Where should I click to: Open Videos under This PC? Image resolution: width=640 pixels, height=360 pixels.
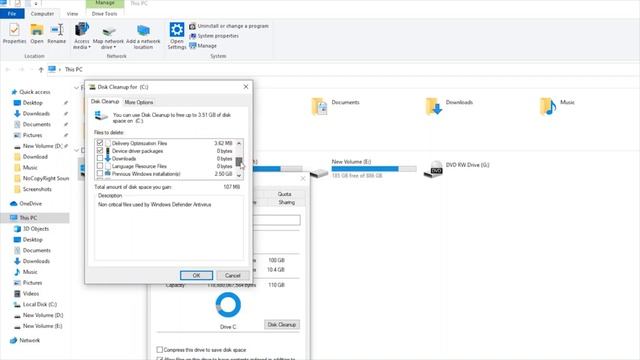pyautogui.click(x=31, y=293)
